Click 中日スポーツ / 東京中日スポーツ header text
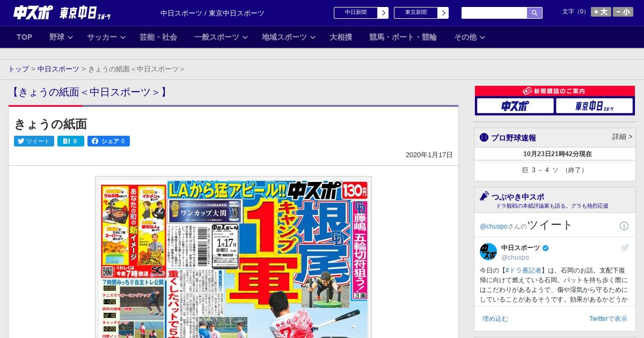Viewport: 644px width, 338px height. 213,13
